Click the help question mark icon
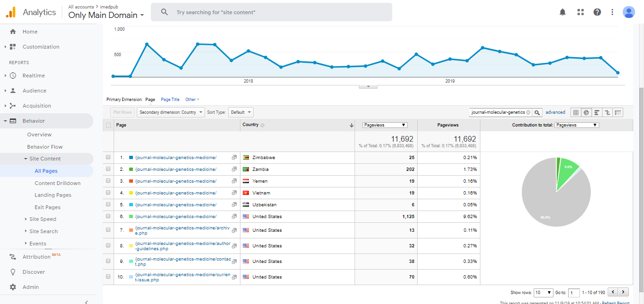This screenshot has width=644, height=304. [x=597, y=12]
